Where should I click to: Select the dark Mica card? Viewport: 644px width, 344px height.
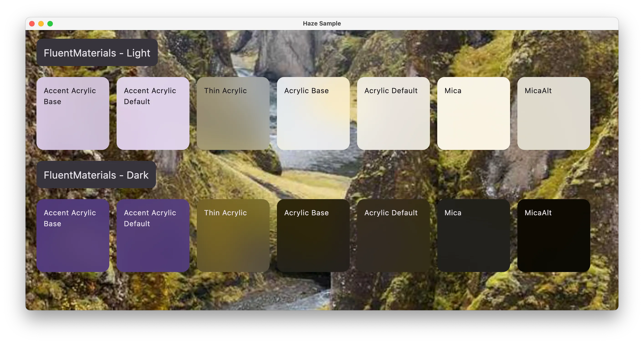pyautogui.click(x=473, y=235)
